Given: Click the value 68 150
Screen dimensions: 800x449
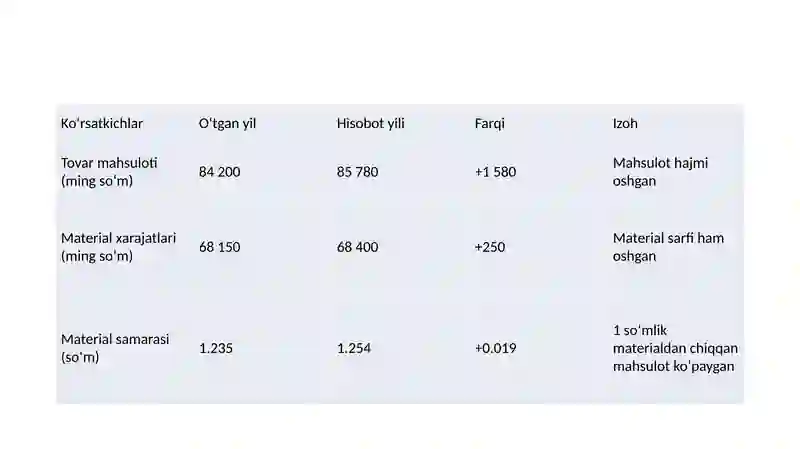Looking at the screenshot, I should (x=219, y=247).
